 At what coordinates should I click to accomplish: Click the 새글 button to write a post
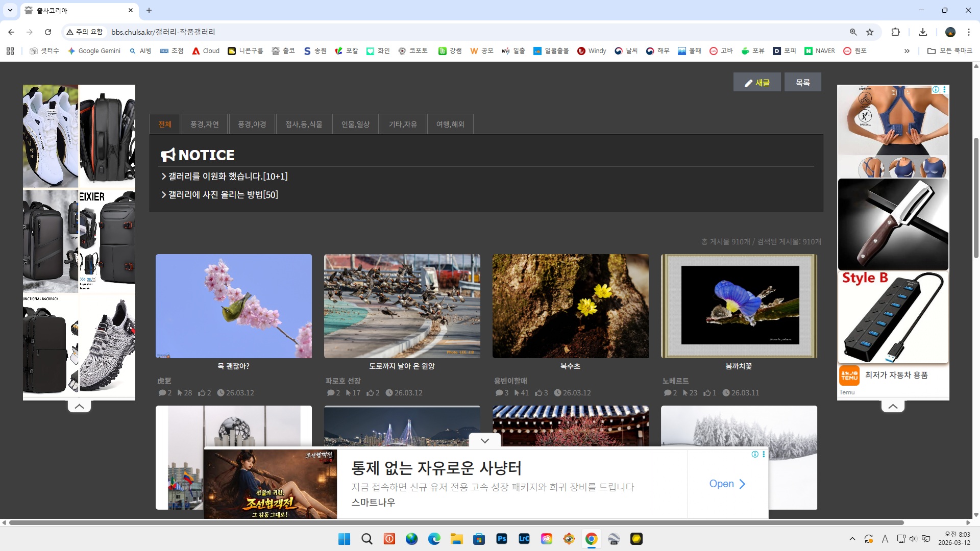[757, 82]
